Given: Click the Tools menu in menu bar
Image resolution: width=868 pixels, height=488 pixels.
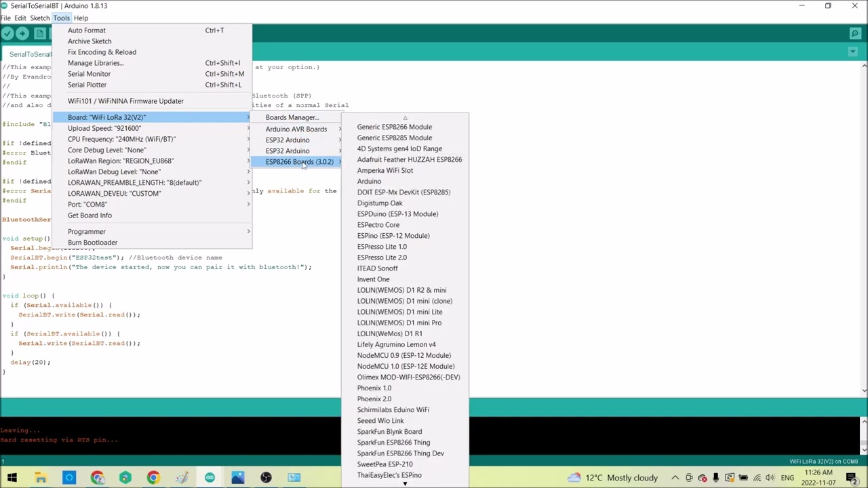Looking at the screenshot, I should (62, 18).
